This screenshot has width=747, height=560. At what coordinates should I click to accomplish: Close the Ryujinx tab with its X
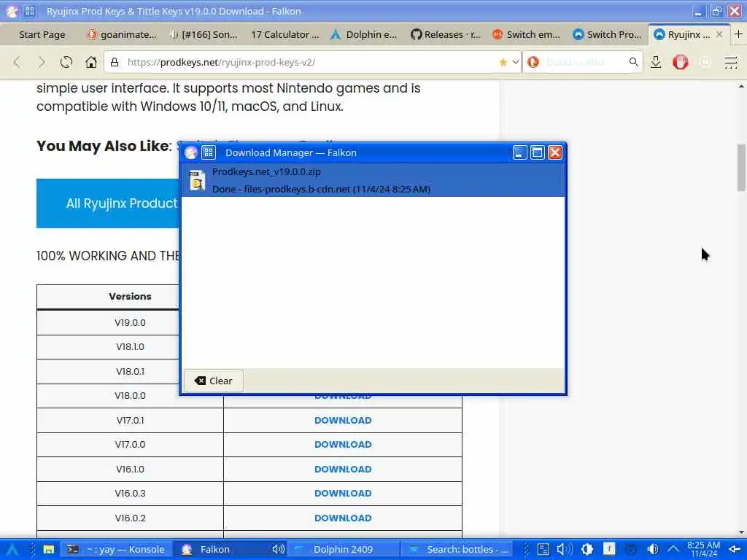tap(719, 34)
